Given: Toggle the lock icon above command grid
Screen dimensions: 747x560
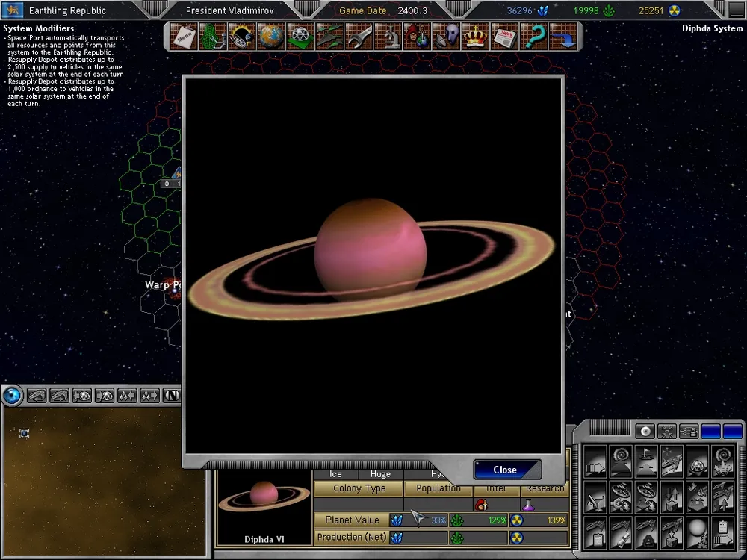Looking at the screenshot, I should click(688, 431).
